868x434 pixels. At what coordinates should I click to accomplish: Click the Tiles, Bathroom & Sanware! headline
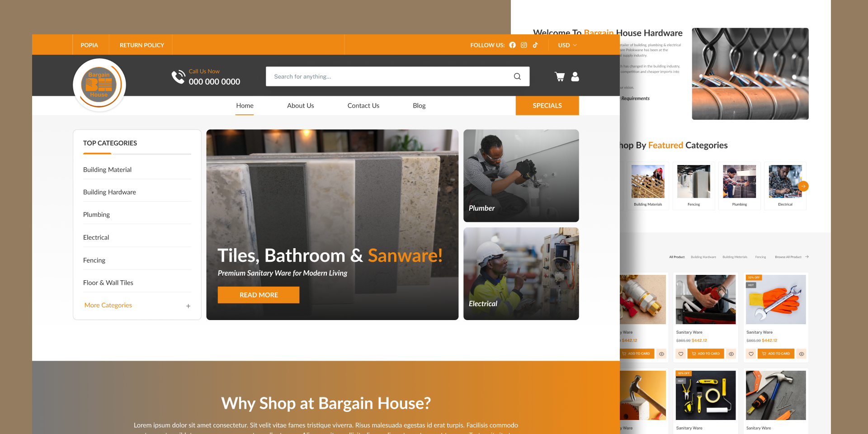330,256
